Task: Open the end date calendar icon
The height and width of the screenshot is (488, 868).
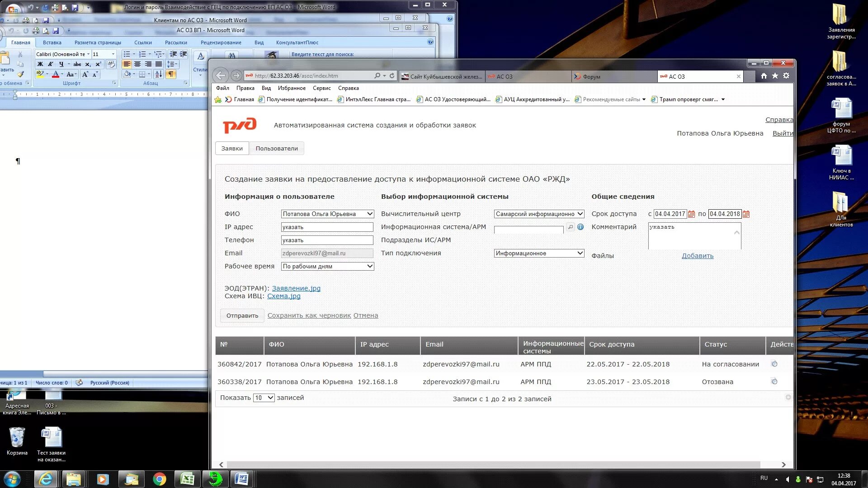Action: (746, 214)
